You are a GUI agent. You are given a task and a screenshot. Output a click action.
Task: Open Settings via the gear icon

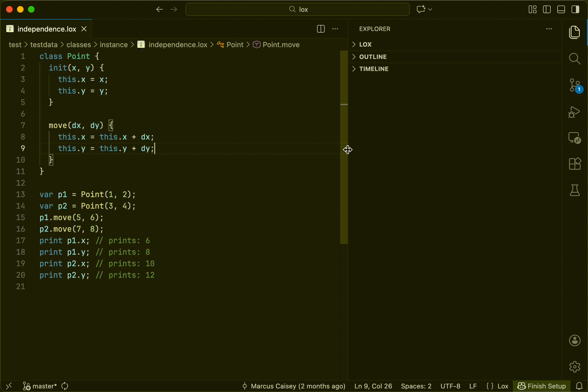pyautogui.click(x=575, y=367)
